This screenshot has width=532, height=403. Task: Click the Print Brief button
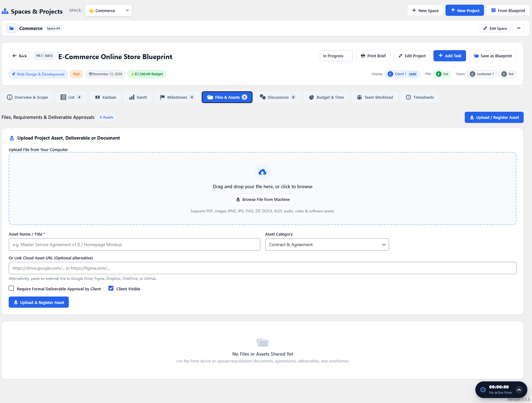(373, 56)
